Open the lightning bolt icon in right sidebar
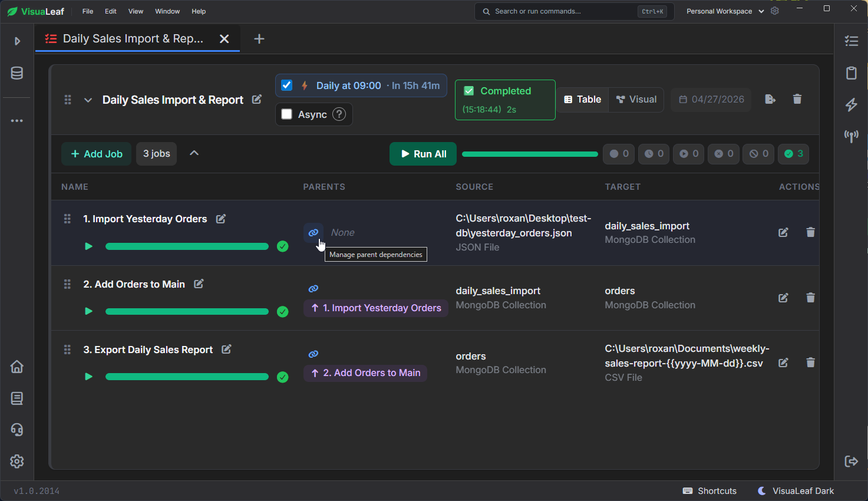The height and width of the screenshot is (501, 868). (x=851, y=104)
